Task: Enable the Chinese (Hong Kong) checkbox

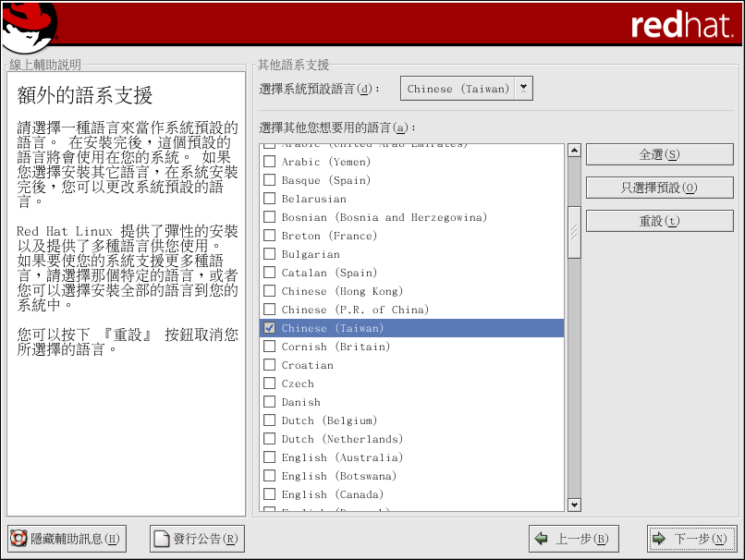Action: [269, 291]
